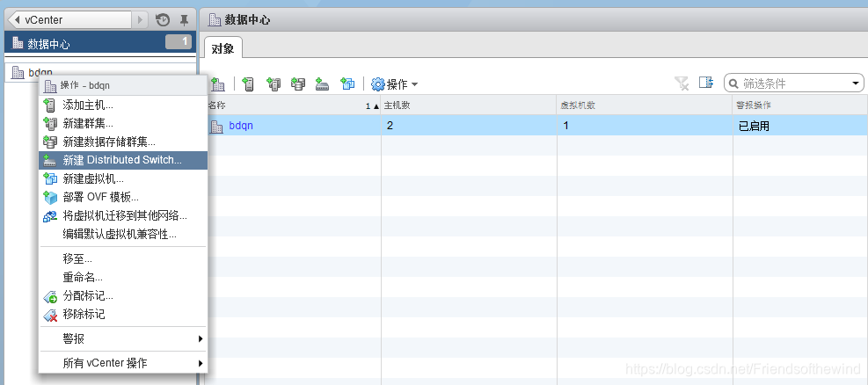
Task: Expand the 警报 submenu
Action: click(x=123, y=338)
